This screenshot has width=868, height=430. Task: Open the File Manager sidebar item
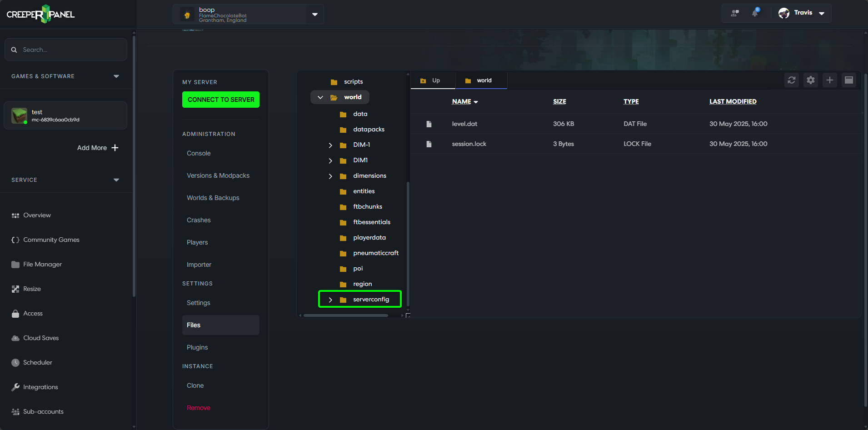(x=42, y=264)
